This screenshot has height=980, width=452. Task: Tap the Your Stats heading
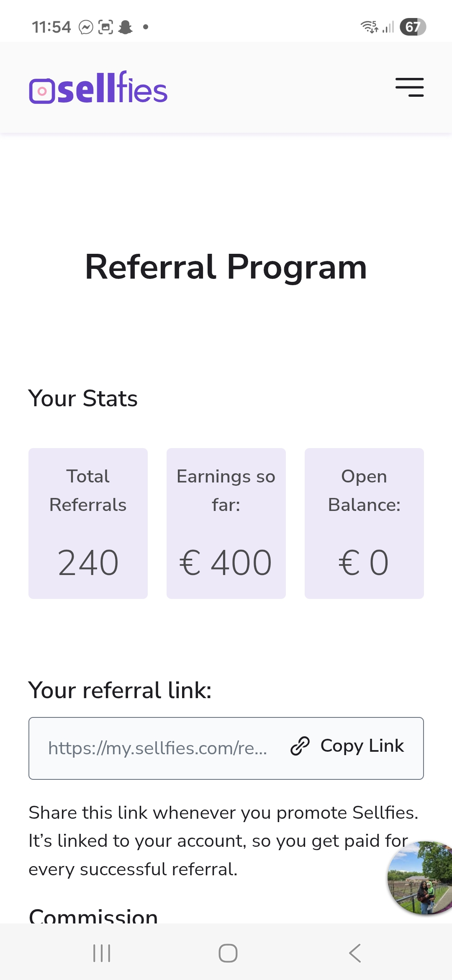click(x=83, y=398)
